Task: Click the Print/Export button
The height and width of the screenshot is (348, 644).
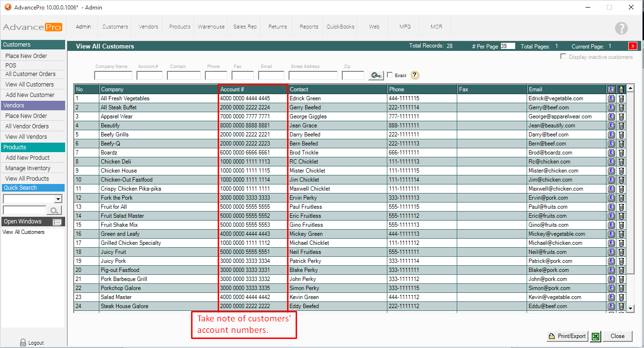Action: point(567,336)
